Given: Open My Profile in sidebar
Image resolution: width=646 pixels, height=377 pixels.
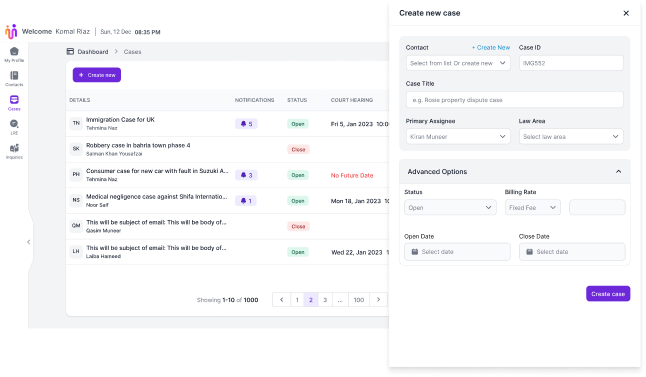Looking at the screenshot, I should point(14,54).
